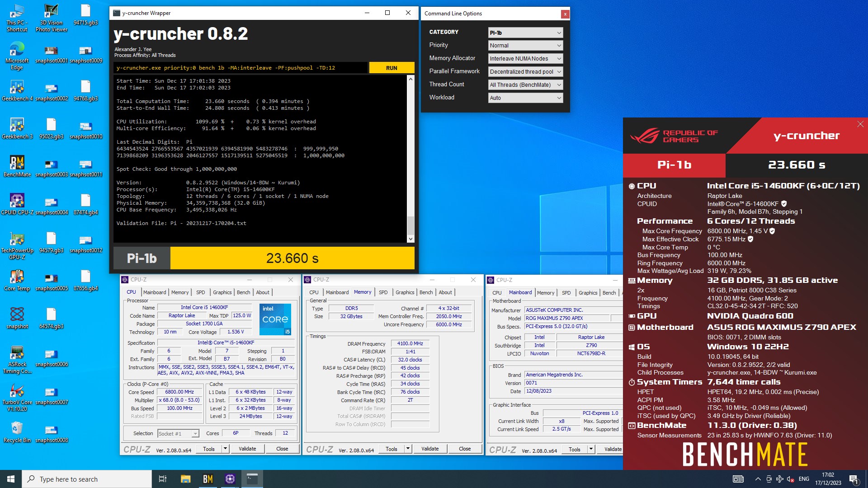This screenshot has height=488, width=868.
Task: Open snapshot0012 desktop image
Action: tap(85, 243)
